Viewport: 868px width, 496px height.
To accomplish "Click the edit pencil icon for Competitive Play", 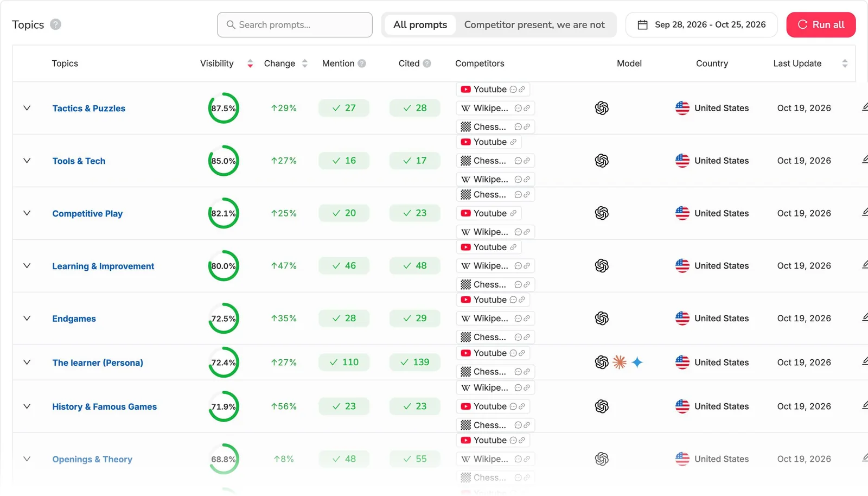I will point(865,213).
